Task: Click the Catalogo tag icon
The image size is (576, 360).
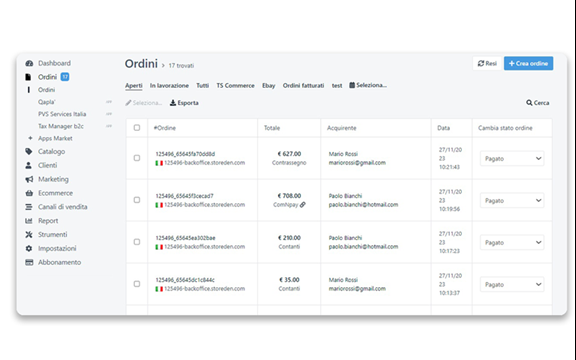Action: pyautogui.click(x=29, y=151)
